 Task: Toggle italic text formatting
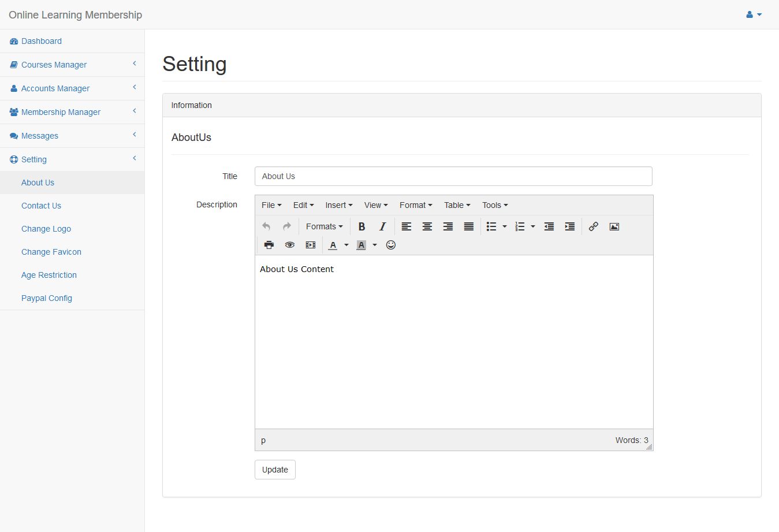[382, 226]
